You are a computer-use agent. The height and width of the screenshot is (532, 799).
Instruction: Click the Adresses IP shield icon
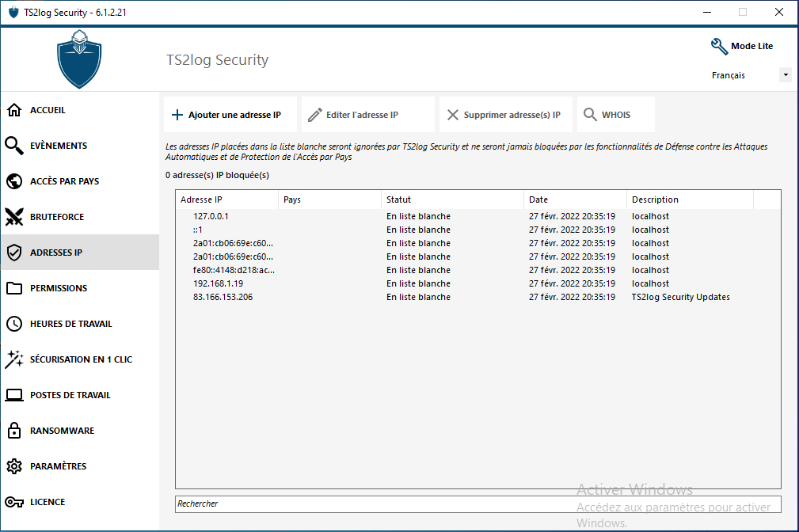tap(14, 253)
